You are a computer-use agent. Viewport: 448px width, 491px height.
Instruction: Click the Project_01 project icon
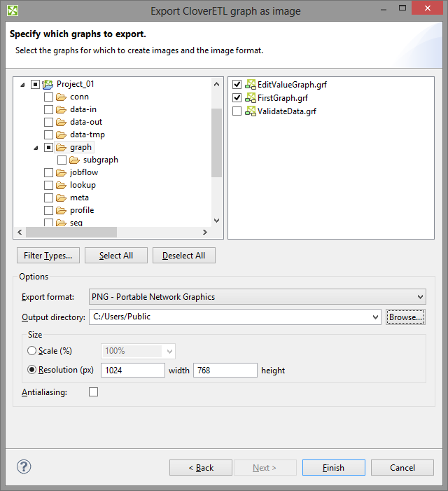(48, 85)
